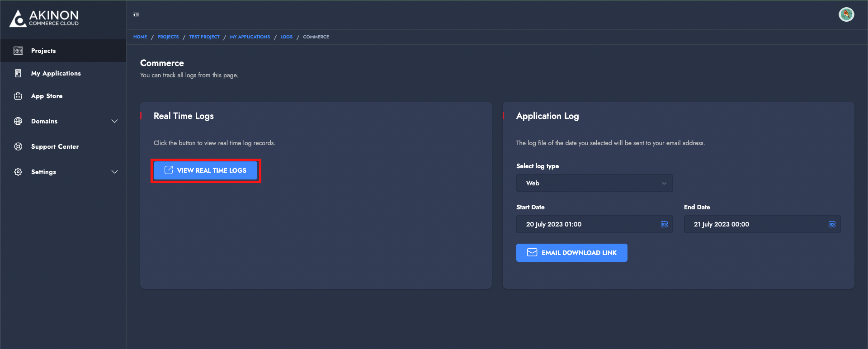Collapse the sidebar using the menu icon
Image resolution: width=868 pixels, height=349 pixels.
point(136,15)
